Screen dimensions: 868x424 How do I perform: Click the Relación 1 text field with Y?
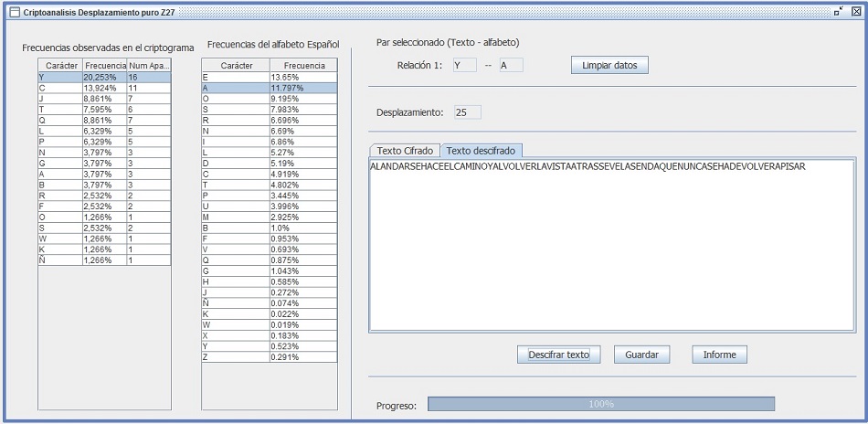pyautogui.click(x=463, y=66)
